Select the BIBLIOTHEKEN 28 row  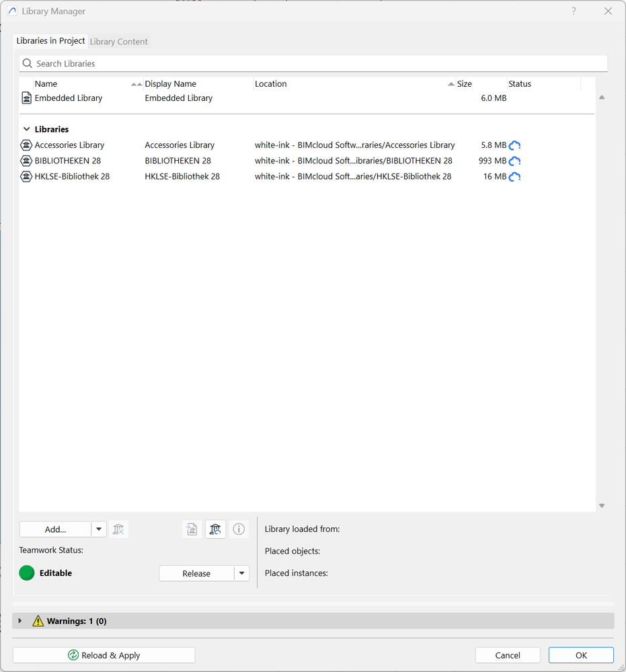[307, 161]
